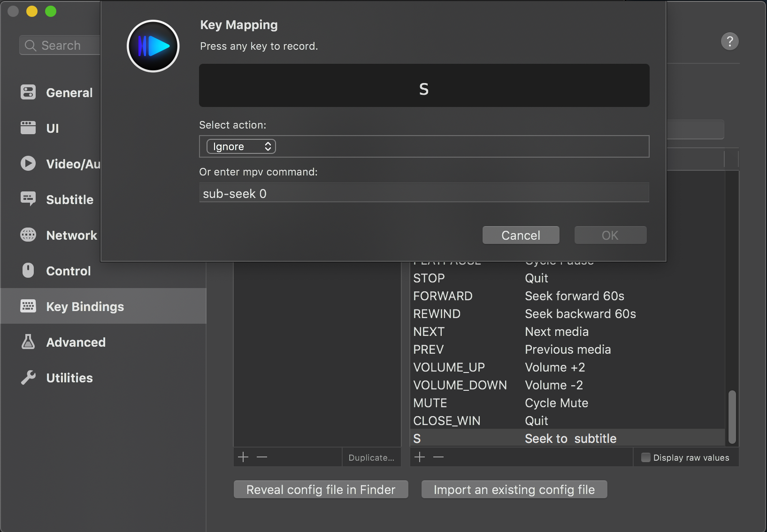Image resolution: width=767 pixels, height=532 pixels.
Task: Click the help question mark button
Action: click(x=729, y=41)
